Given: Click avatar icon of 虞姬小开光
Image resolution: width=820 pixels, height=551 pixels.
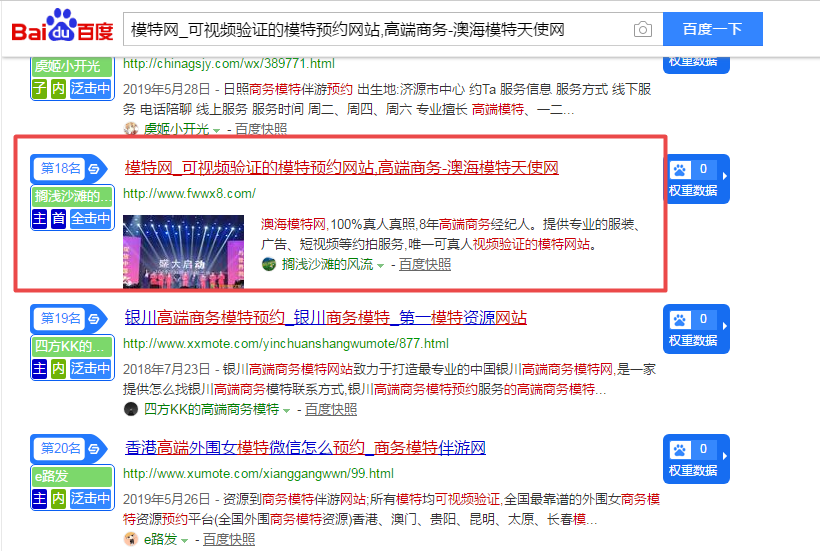Looking at the screenshot, I should coord(131,129).
